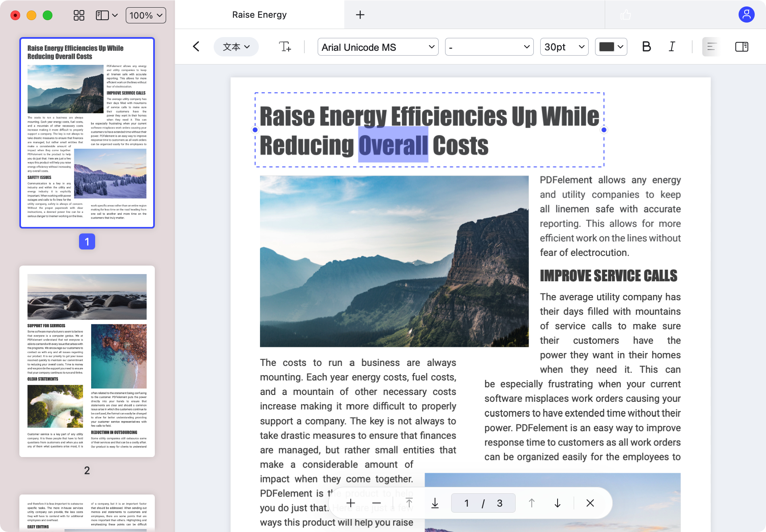Image resolution: width=766 pixels, height=532 pixels.
Task: Open the Arial Unicode MS font dropdown
Action: 378,47
